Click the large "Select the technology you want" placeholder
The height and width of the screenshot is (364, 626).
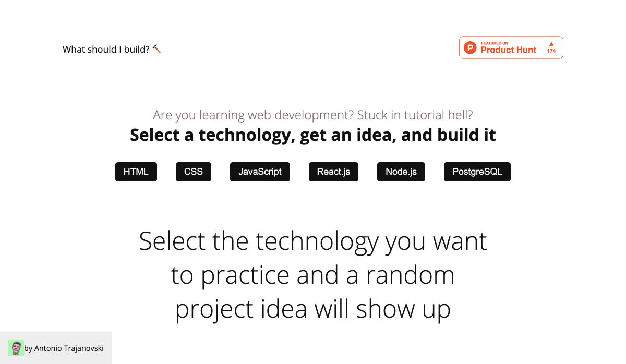point(313,241)
